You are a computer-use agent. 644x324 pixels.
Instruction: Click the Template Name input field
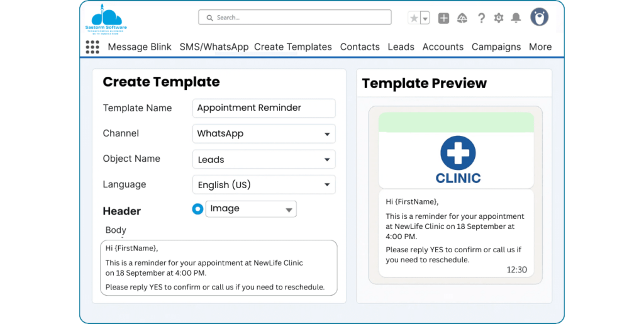click(x=264, y=108)
